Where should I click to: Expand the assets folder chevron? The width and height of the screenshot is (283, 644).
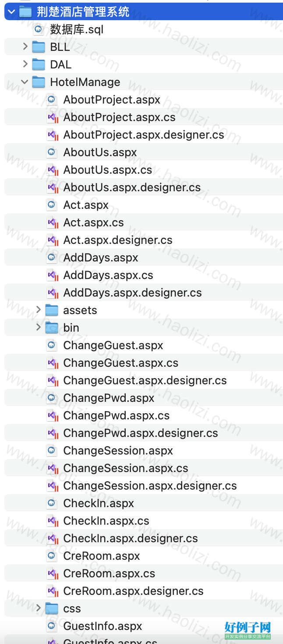[38, 310]
